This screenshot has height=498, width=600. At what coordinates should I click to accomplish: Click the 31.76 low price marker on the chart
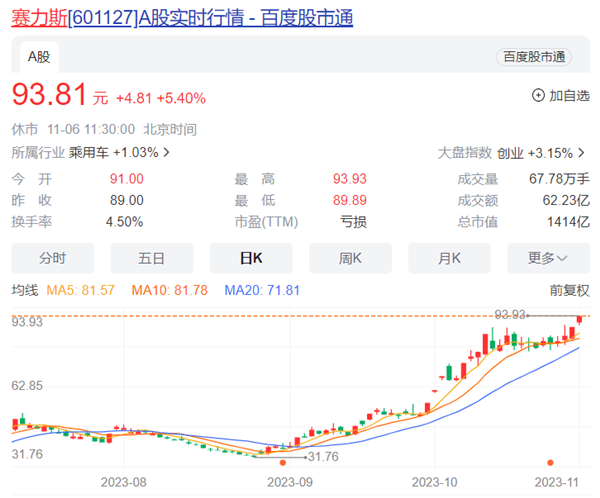tap(323, 457)
